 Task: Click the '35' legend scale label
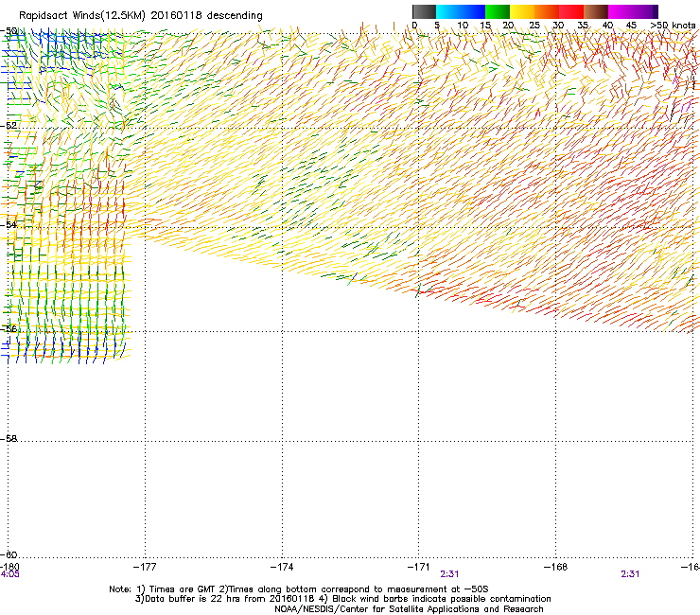click(583, 26)
